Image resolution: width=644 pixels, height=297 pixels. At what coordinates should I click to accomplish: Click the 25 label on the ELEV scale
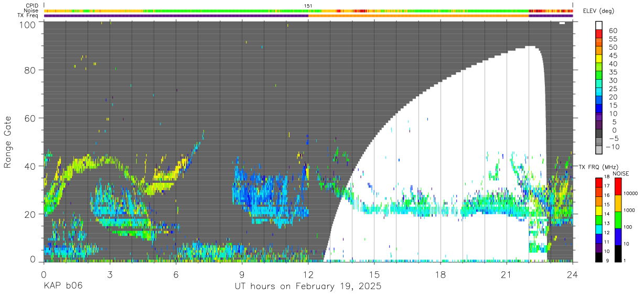click(612, 89)
